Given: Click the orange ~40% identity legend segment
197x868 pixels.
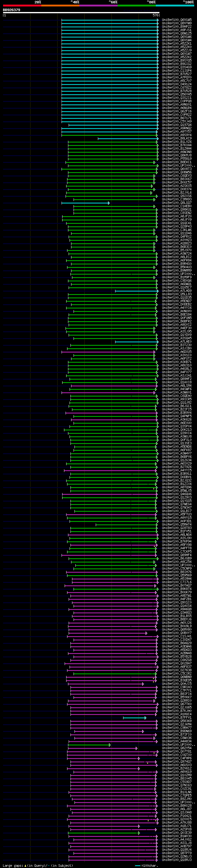Looking at the screenshot, I should (x=60, y=6).
